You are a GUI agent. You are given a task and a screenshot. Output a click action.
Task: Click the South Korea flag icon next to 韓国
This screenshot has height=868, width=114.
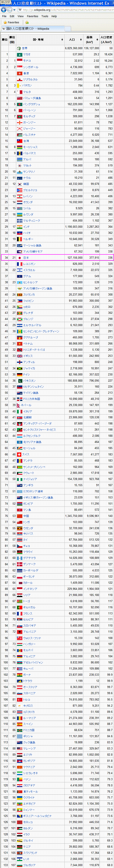pos(20,184)
